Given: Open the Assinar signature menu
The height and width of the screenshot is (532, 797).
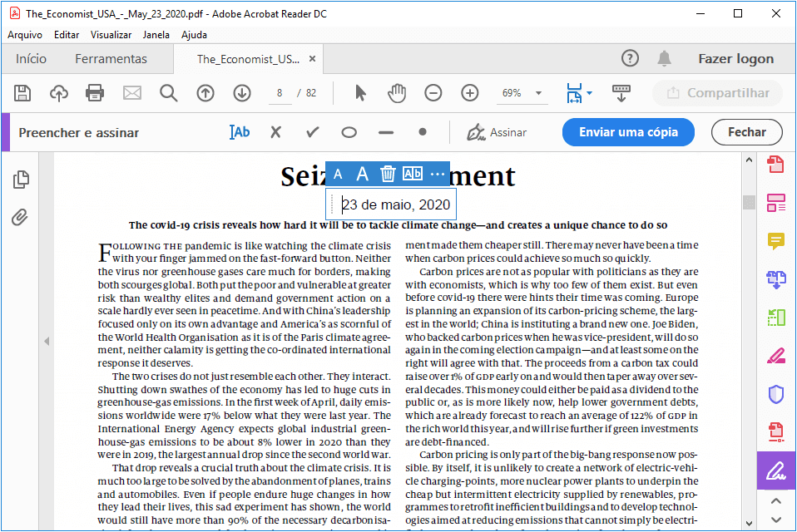Looking at the screenshot, I should [x=497, y=132].
